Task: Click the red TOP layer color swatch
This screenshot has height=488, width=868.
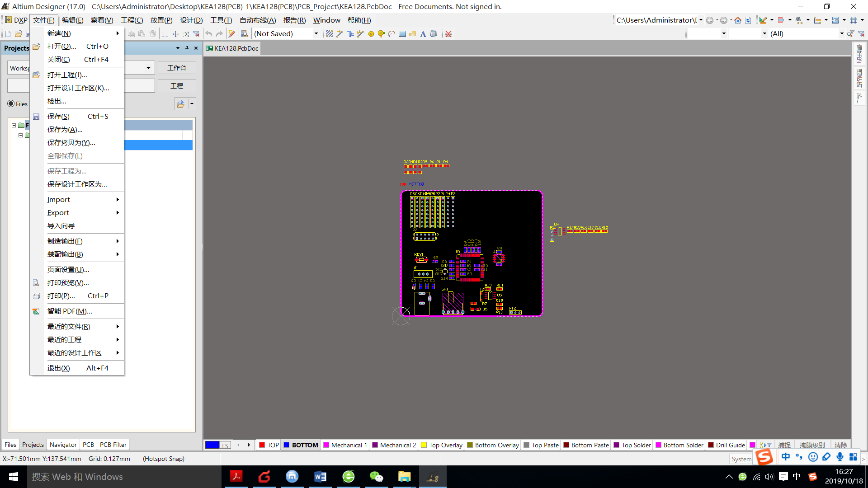Action: click(262, 445)
